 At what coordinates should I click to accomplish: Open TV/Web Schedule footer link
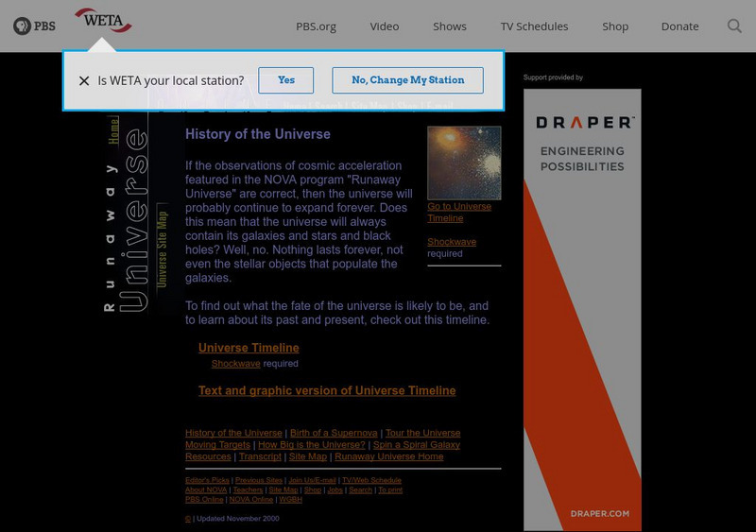[x=371, y=480]
